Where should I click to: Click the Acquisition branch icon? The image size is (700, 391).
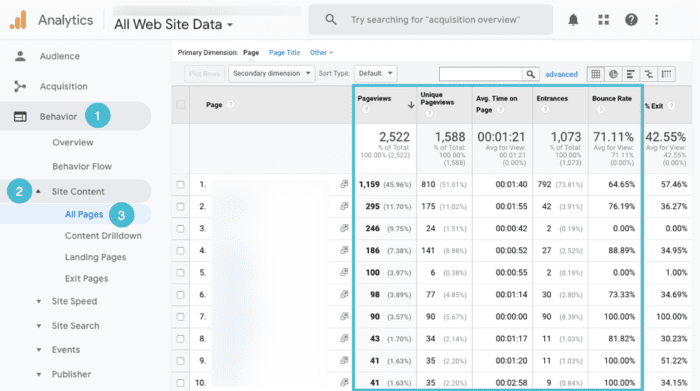coord(20,86)
